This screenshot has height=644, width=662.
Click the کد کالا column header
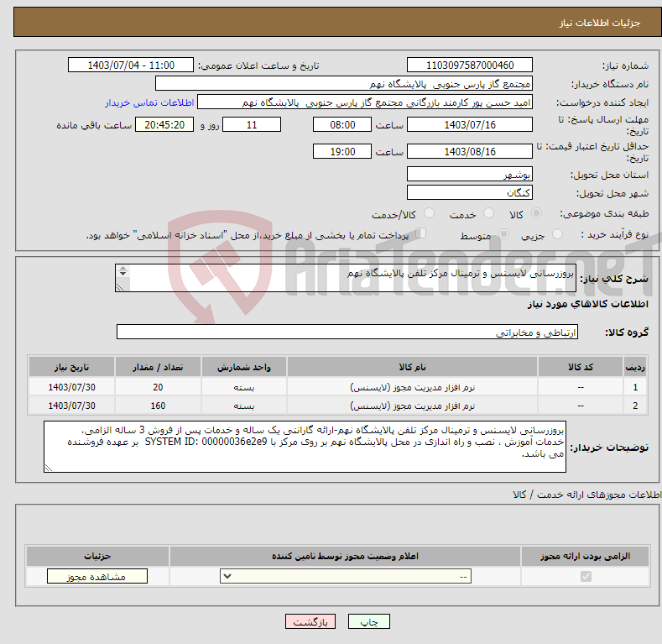[581, 367]
